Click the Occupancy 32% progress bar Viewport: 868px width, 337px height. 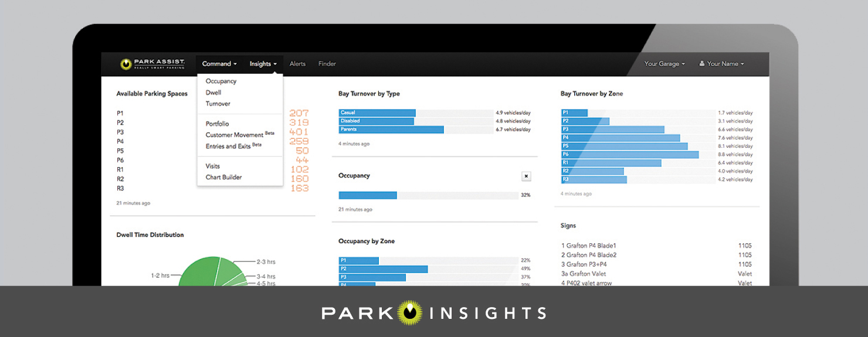point(428,195)
